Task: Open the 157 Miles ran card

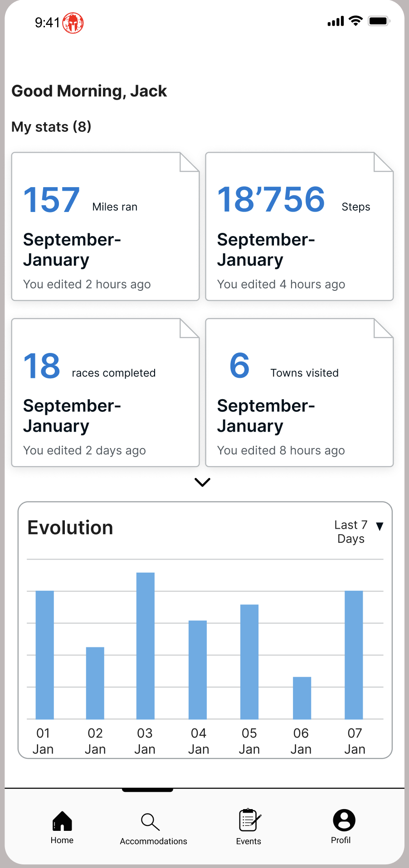Action: tap(105, 227)
